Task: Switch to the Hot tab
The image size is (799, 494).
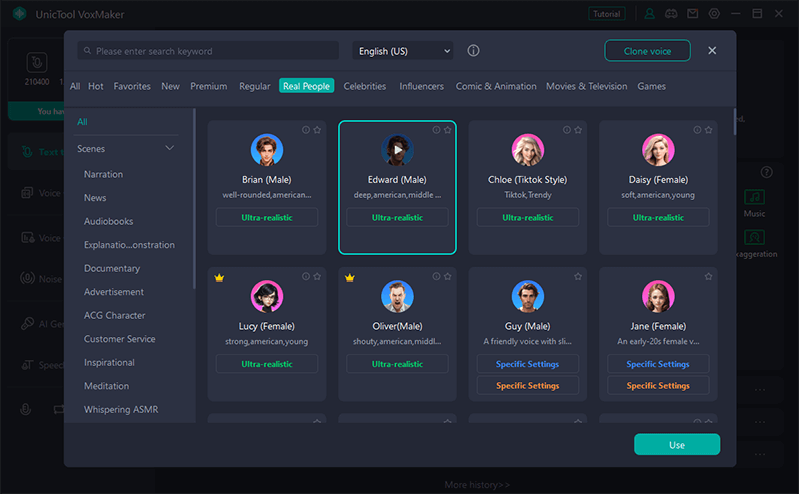Action: pyautogui.click(x=96, y=86)
